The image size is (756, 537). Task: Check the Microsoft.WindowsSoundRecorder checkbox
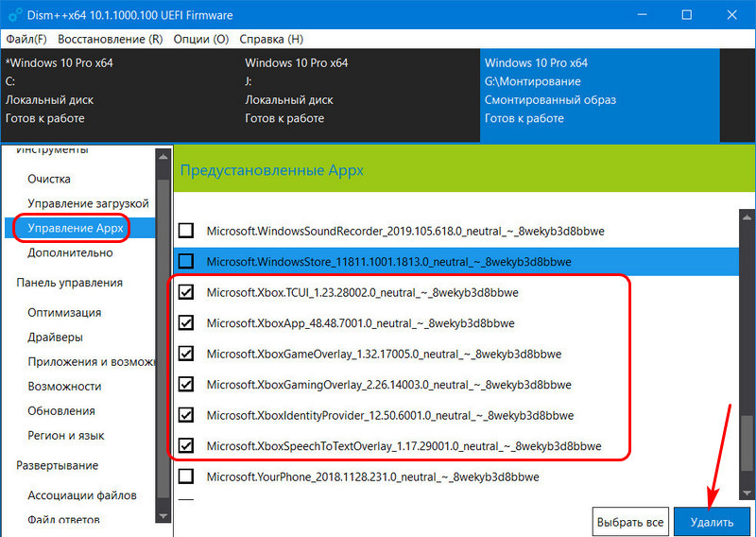[186, 231]
